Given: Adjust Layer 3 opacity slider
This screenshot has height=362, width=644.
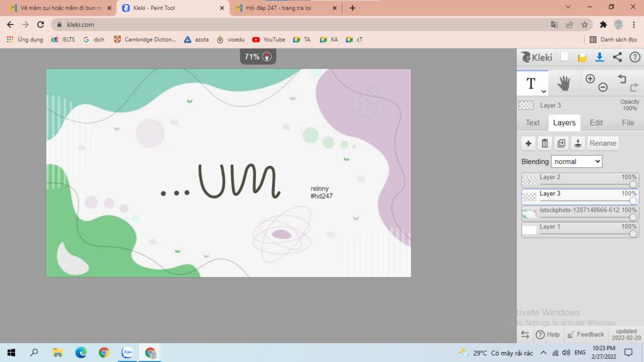Looking at the screenshot, I should click(633, 200).
